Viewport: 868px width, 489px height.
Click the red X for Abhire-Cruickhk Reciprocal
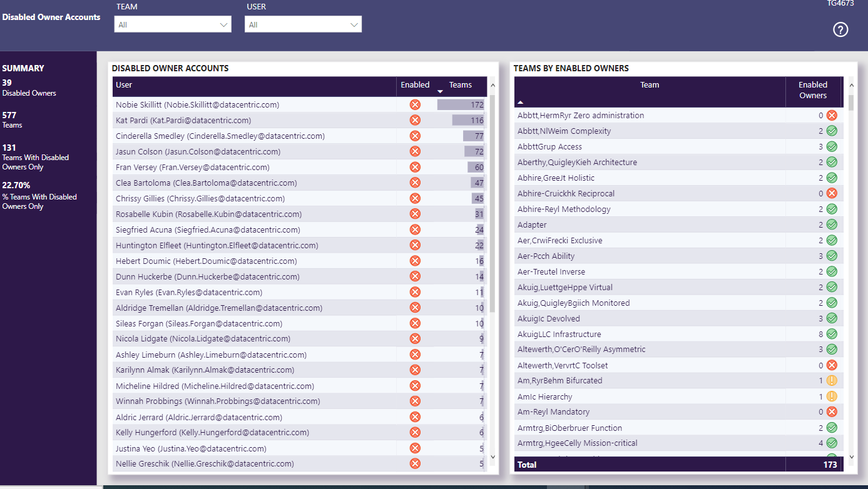[x=832, y=193]
